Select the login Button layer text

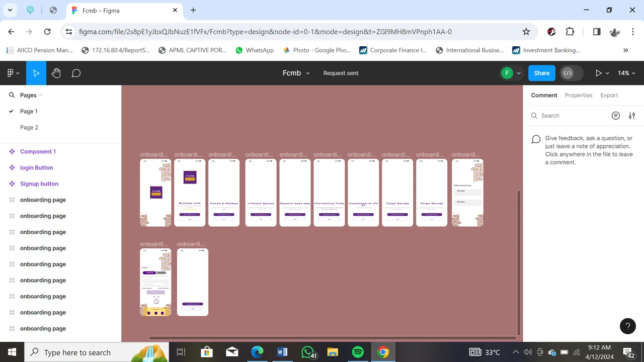click(36, 167)
